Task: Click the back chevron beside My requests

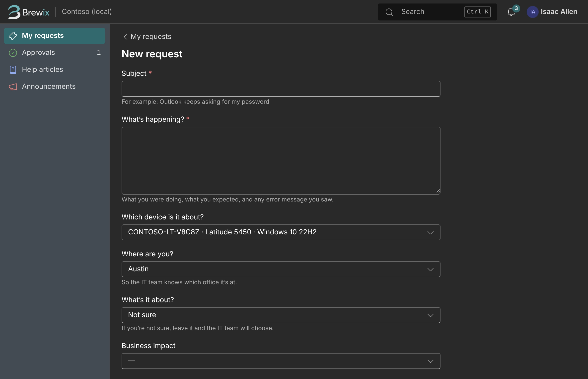Action: point(125,37)
